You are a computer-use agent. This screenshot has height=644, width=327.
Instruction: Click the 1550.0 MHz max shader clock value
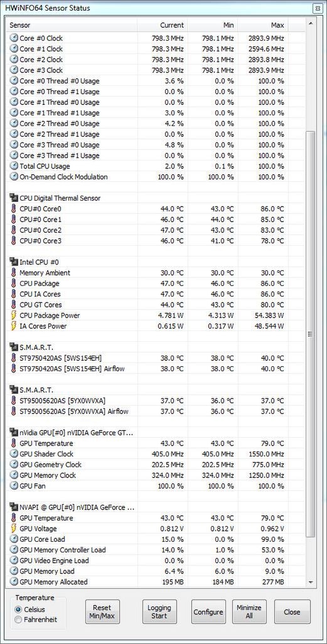267,455
